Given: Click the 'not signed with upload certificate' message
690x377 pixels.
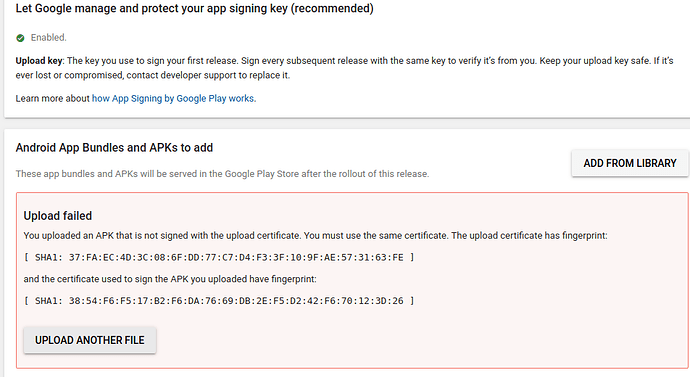Looking at the screenshot, I should click(315, 235).
